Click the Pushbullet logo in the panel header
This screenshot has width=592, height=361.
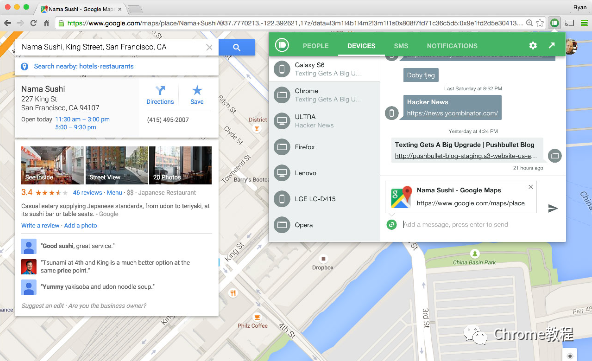coord(282,45)
